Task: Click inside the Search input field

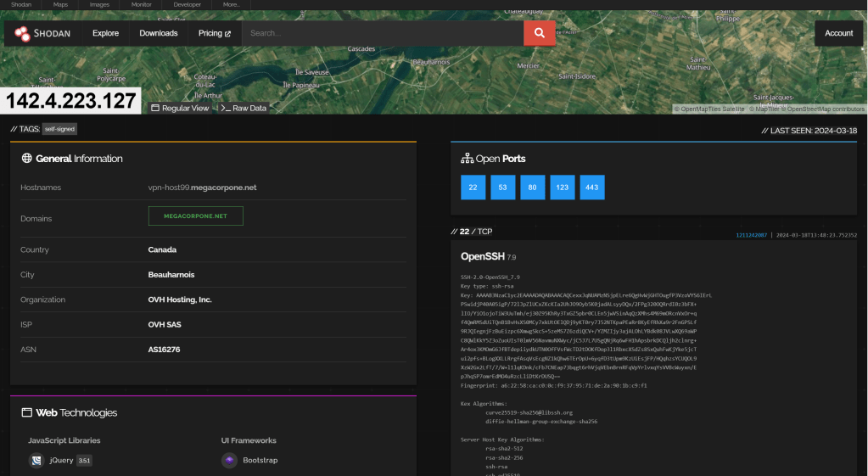Action: 382,33
